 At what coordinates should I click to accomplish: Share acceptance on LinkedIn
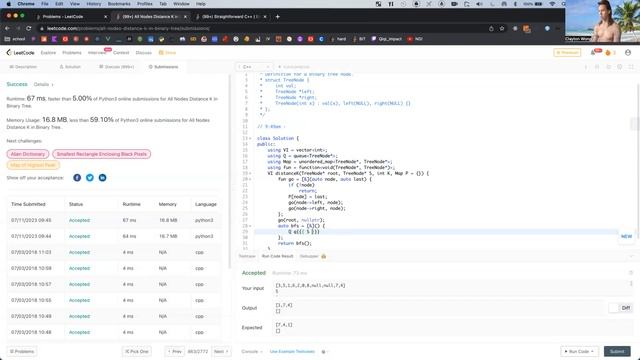coord(102,178)
